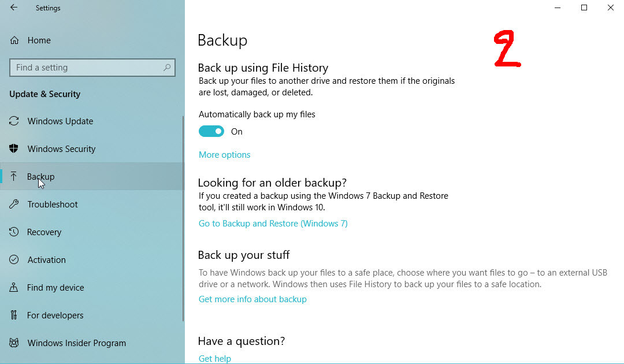
Task: Click the Troubleshoot wrench icon
Action: (x=14, y=205)
